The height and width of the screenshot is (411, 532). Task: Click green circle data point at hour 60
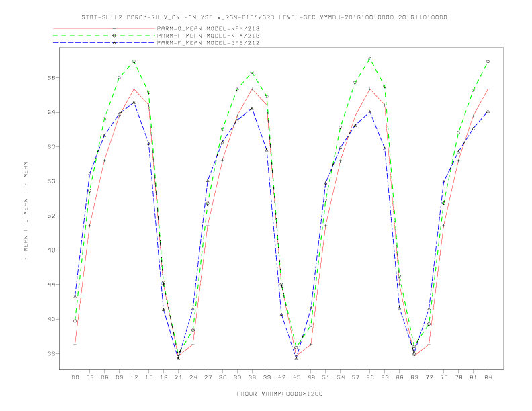370,59
